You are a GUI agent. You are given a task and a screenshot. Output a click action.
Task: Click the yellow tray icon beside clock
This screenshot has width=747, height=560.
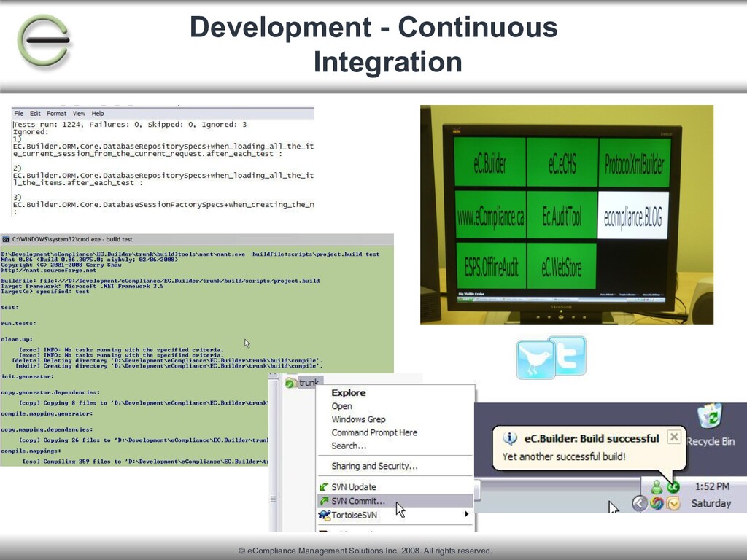[x=673, y=503]
